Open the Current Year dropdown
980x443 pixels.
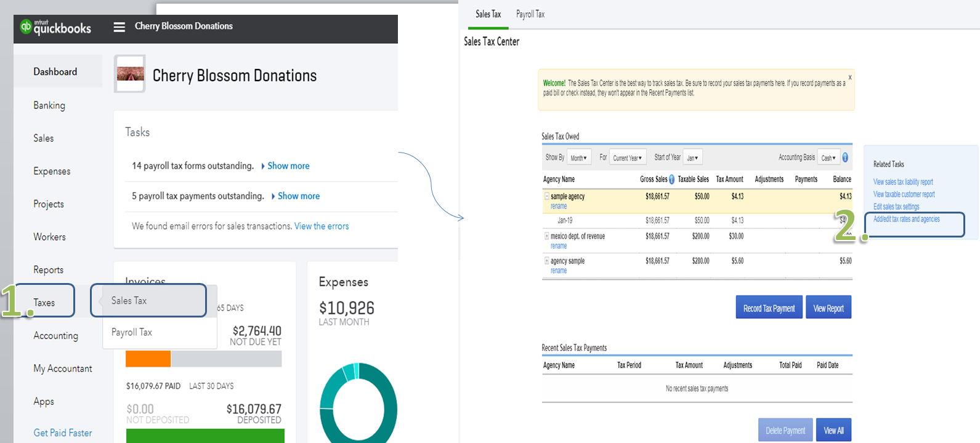point(628,158)
